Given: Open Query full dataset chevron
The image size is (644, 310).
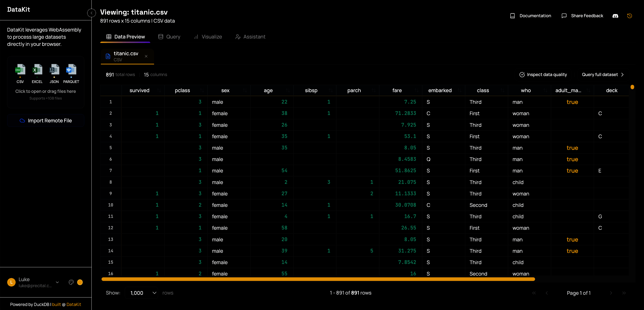Looking at the screenshot, I should click(x=622, y=74).
